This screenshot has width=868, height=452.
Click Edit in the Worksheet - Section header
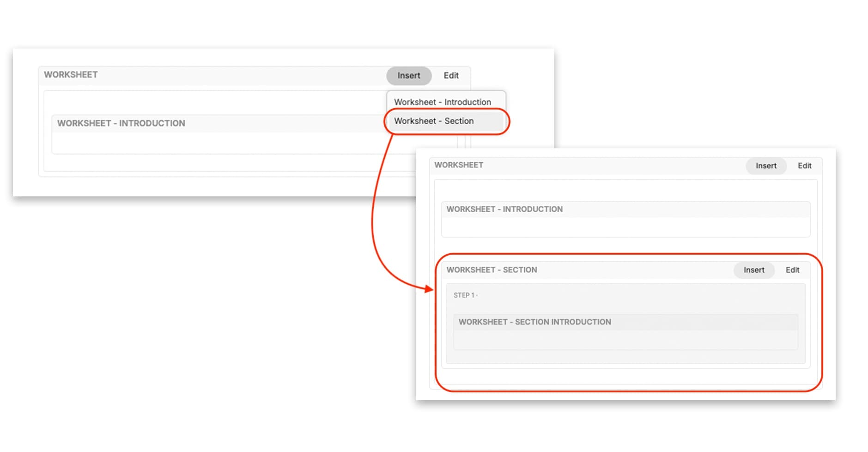[792, 270]
